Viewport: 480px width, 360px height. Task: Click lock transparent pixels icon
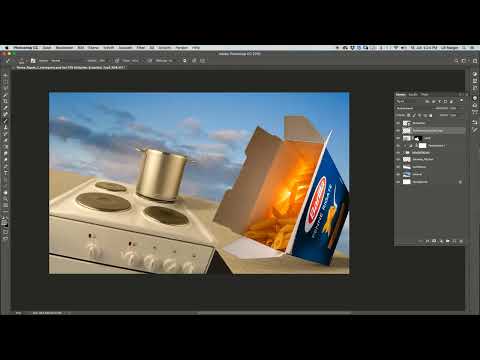[x=409, y=115]
